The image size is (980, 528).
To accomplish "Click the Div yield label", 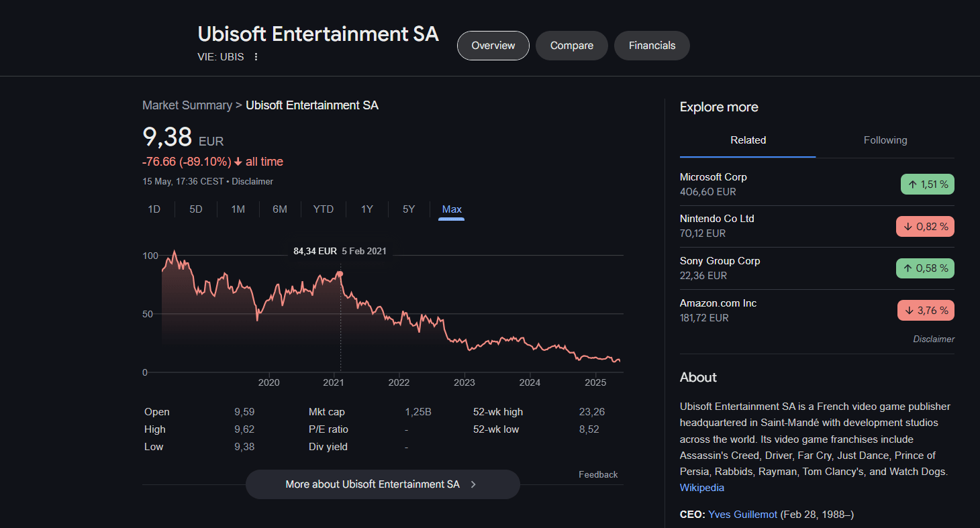I will pyautogui.click(x=328, y=447).
